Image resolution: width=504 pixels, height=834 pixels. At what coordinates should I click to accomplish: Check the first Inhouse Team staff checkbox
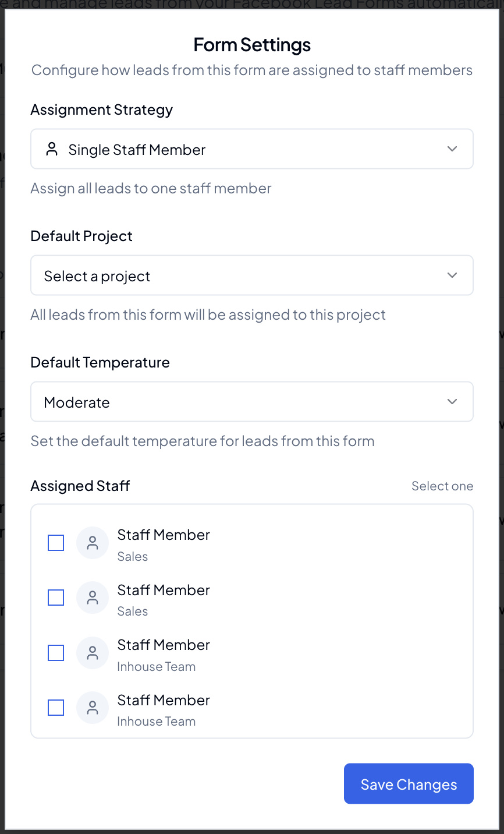[x=55, y=652]
